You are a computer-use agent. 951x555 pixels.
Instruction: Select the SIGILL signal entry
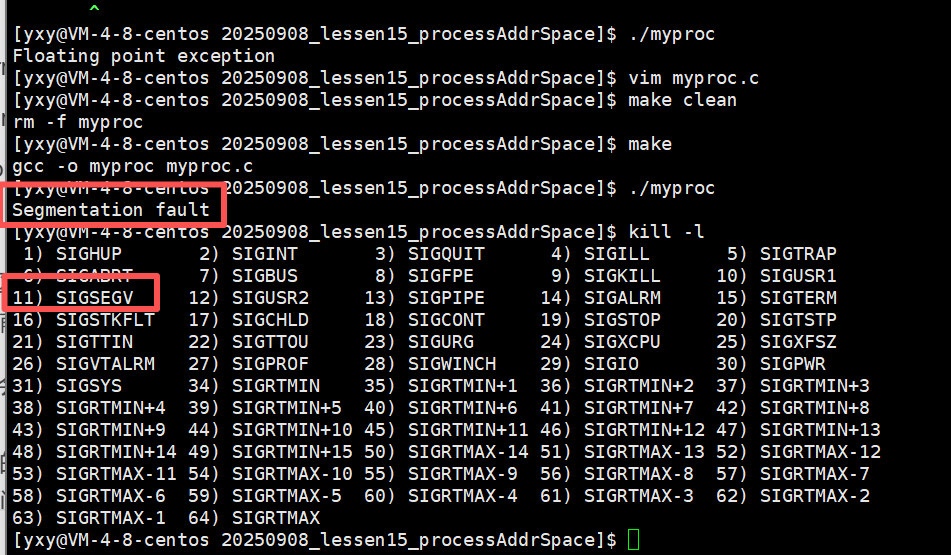(x=600, y=254)
